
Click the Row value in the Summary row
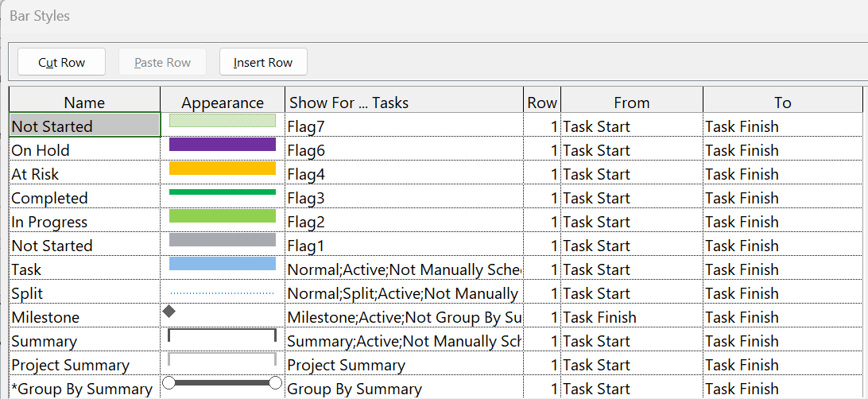pyautogui.click(x=542, y=340)
